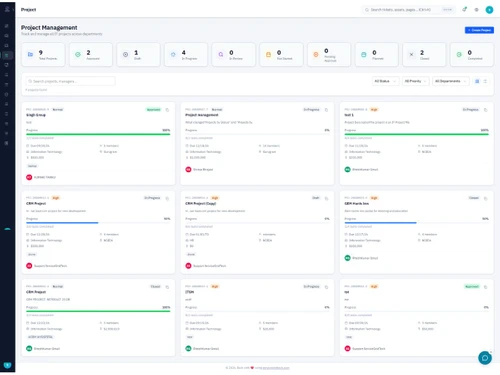Switch to list view
The width and height of the screenshot is (500, 375).
tap(485, 81)
